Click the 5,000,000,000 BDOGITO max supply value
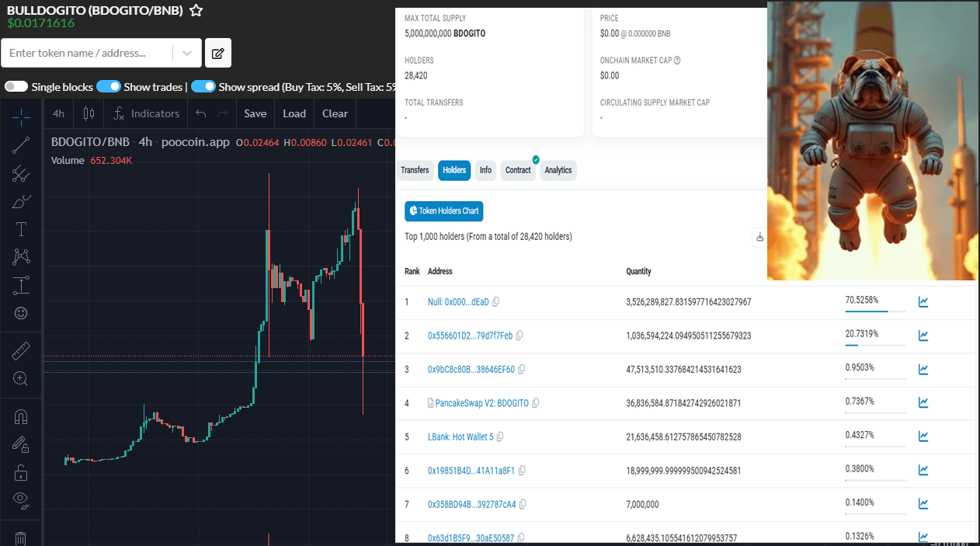 tap(445, 34)
